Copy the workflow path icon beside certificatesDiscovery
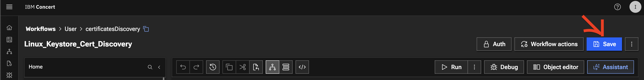Image resolution: width=644 pixels, height=80 pixels. click(x=146, y=29)
